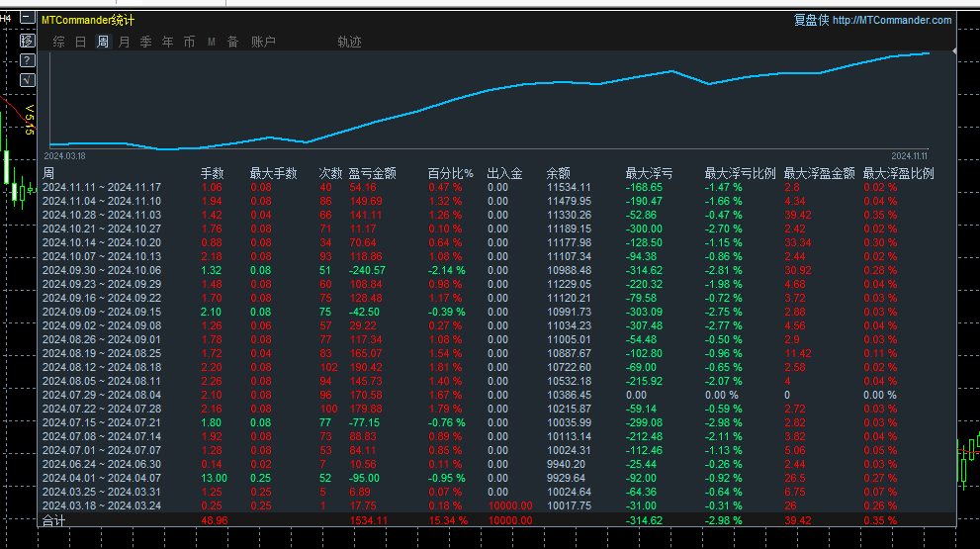Click the 最大手数 column header
Viewport: 980px width, 549px height.
click(x=274, y=173)
